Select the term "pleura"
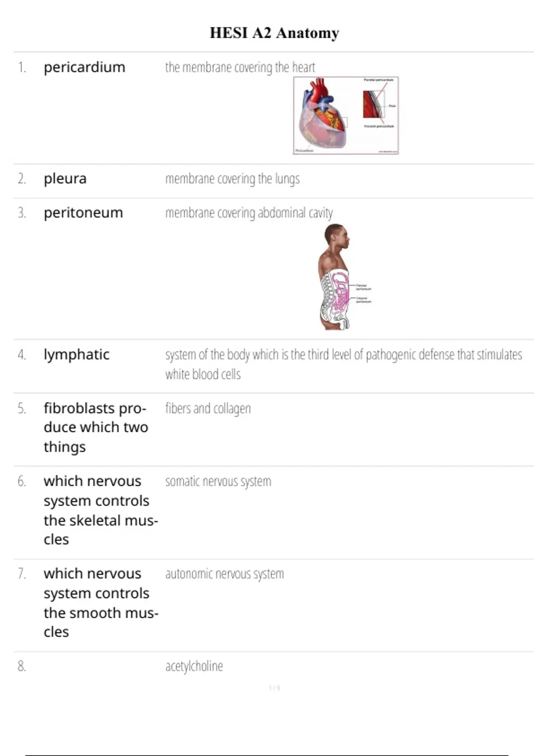534x756 pixels. click(65, 178)
